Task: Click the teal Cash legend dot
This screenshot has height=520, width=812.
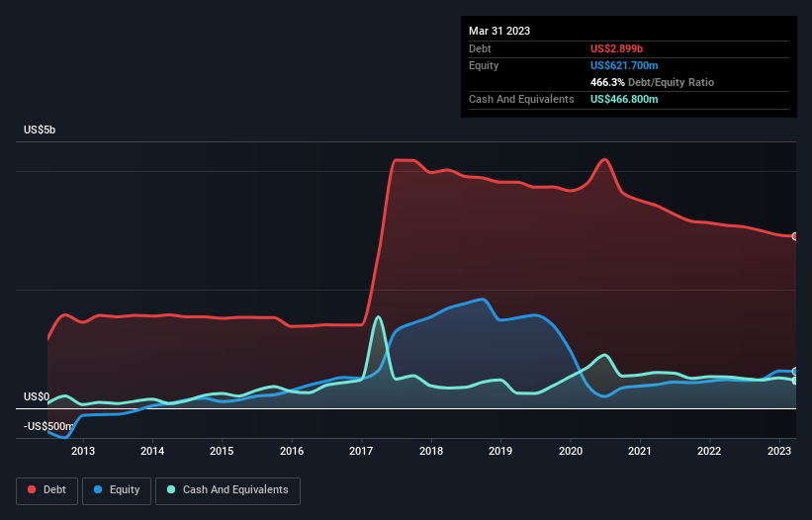Action: coord(171,489)
